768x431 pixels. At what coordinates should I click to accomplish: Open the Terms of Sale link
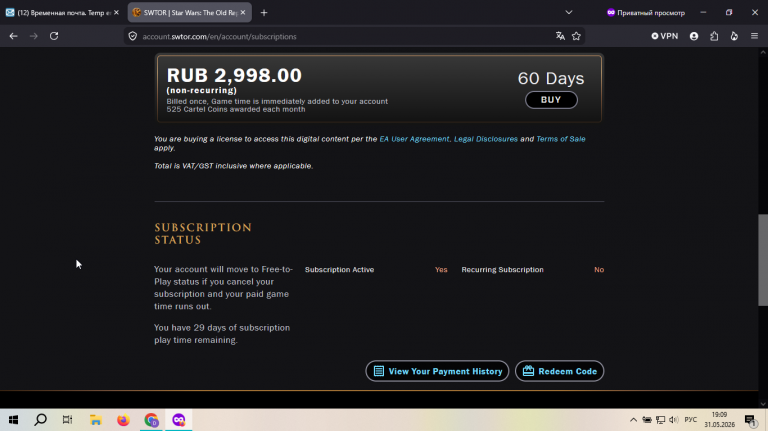(x=560, y=139)
